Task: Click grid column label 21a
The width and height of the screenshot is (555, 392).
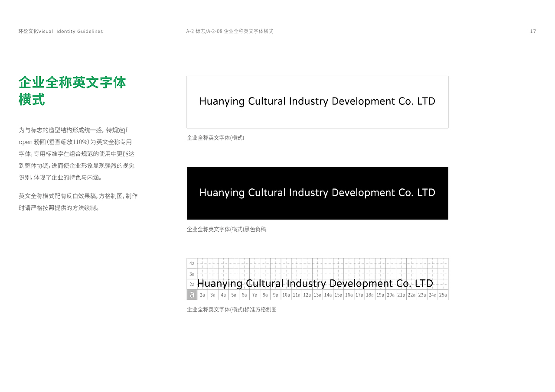Action: coord(401,295)
